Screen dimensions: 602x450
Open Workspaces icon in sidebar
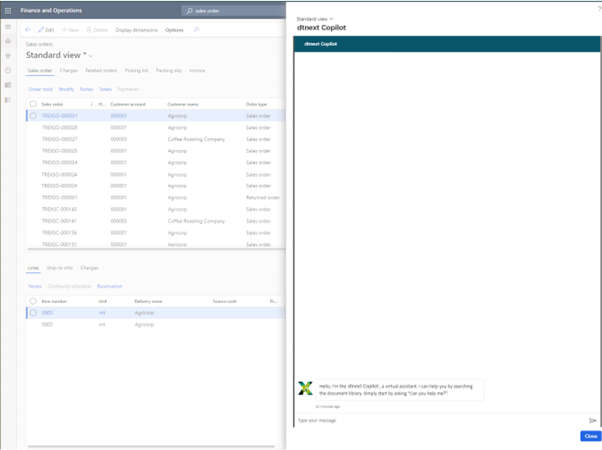8,85
